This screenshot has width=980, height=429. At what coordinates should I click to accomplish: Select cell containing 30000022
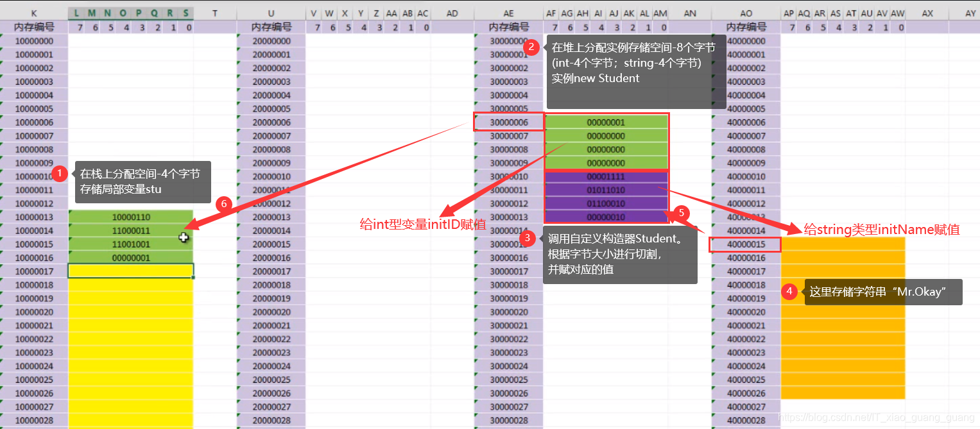pyautogui.click(x=508, y=339)
